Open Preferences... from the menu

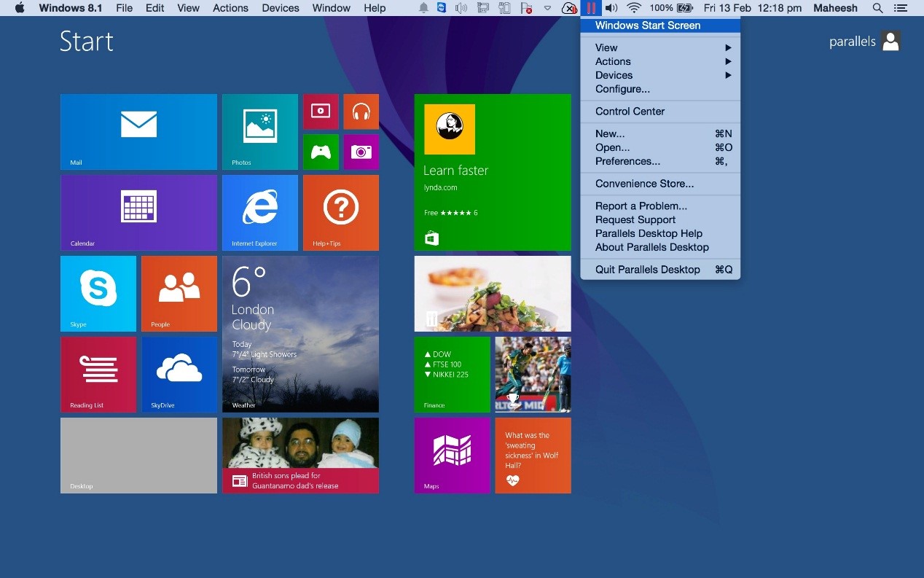coord(660,161)
